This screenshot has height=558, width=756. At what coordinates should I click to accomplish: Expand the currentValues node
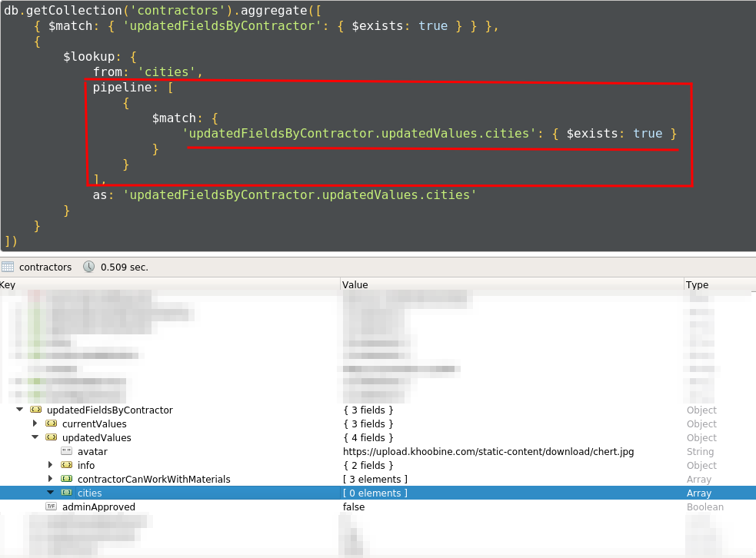(x=35, y=424)
